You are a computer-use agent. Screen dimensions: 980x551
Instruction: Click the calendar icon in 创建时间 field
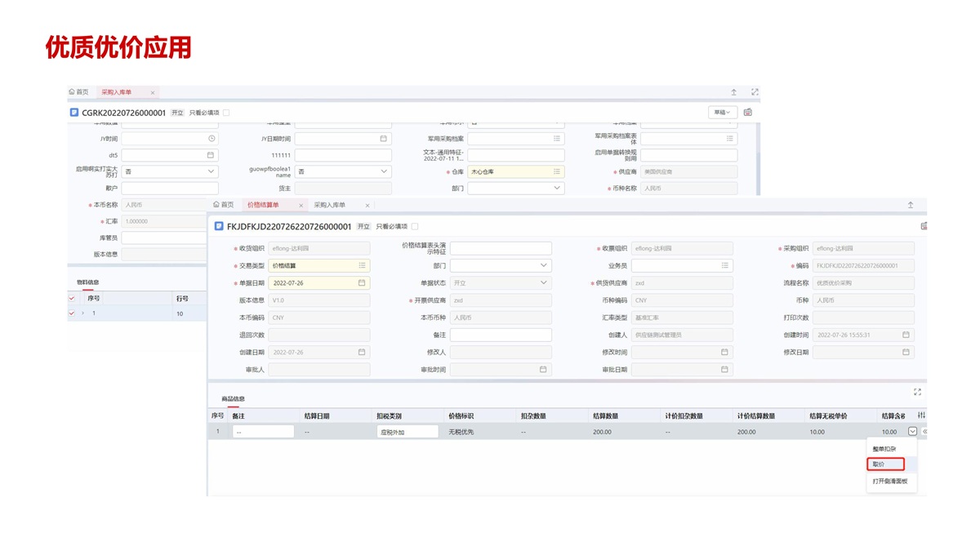[x=906, y=335]
